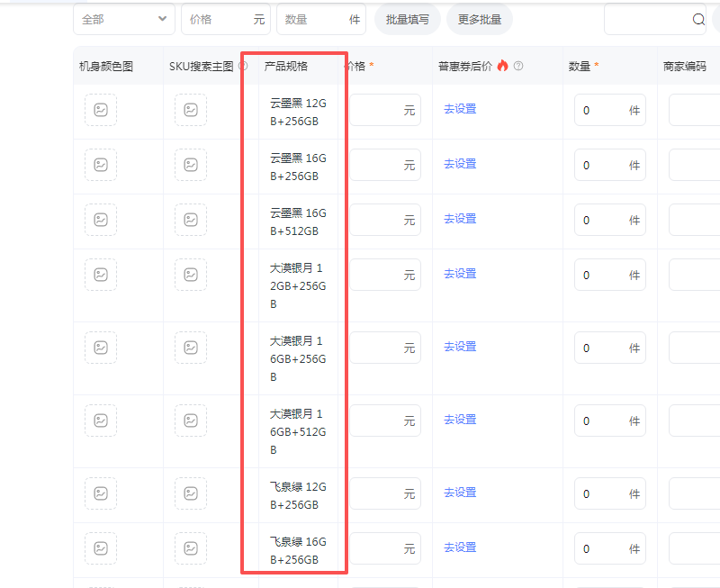Upload SKU search image for 云墨黑 12GB+256GB
This screenshot has height=588, width=720.
[191, 110]
